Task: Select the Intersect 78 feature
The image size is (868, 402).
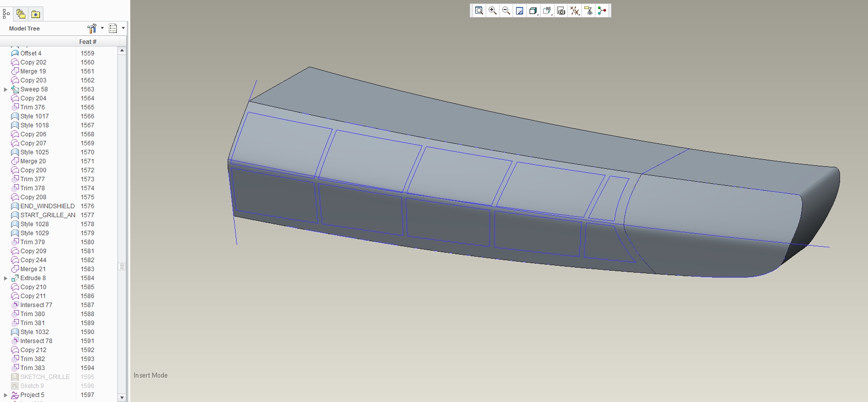Action: coord(36,341)
